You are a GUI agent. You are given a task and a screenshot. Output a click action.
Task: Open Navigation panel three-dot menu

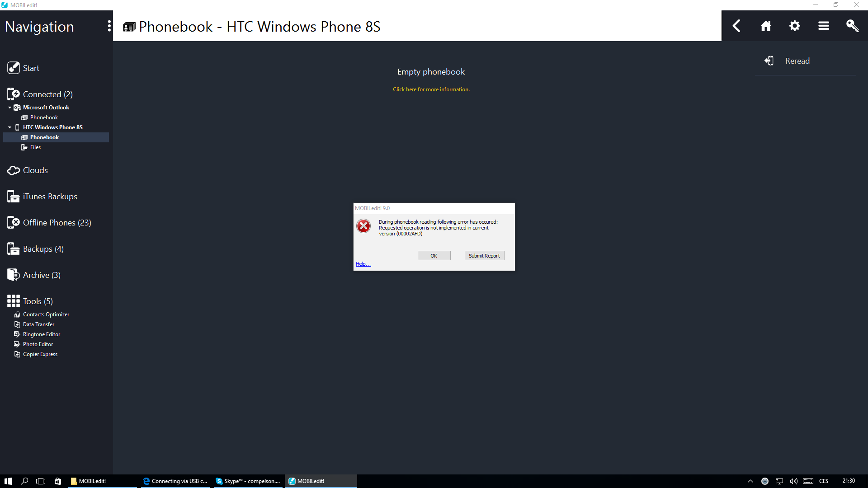point(109,26)
